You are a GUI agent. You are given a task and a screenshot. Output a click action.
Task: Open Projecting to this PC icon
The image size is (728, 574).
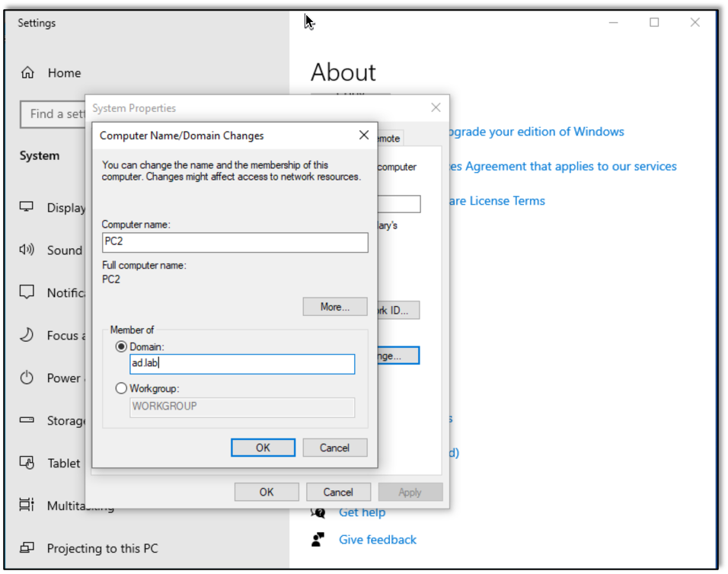pyautogui.click(x=27, y=548)
